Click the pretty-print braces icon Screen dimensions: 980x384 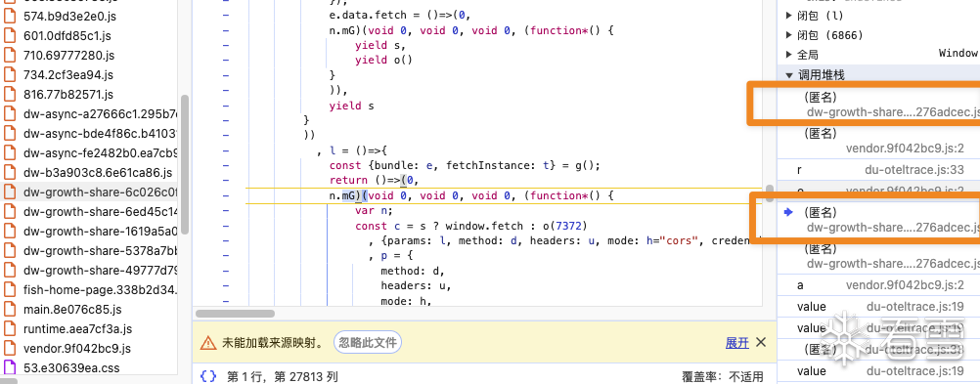[208, 376]
